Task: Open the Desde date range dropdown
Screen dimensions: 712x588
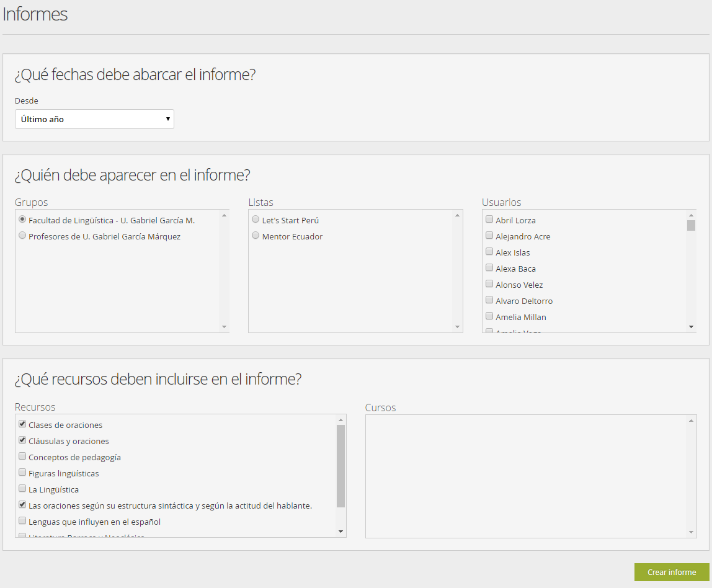Action: coord(94,119)
